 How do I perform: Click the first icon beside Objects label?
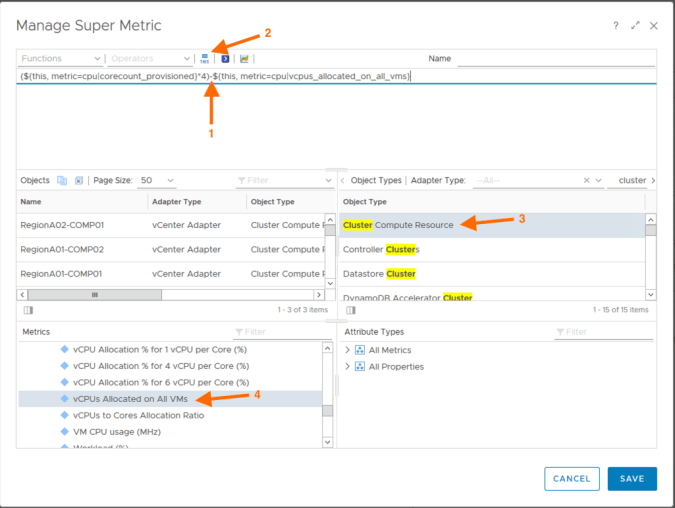coord(62,180)
